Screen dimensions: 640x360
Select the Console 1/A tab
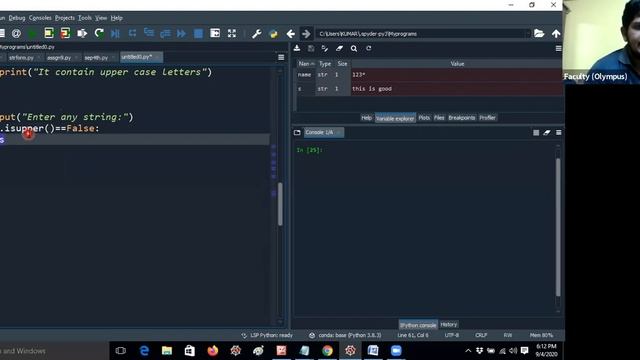pos(323,132)
